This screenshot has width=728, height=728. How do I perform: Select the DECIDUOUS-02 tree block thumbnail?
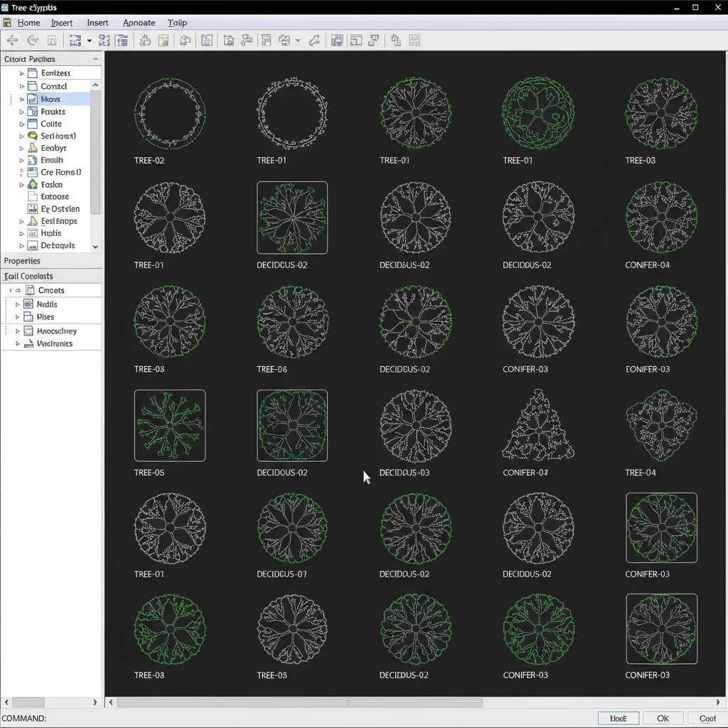coord(292,218)
